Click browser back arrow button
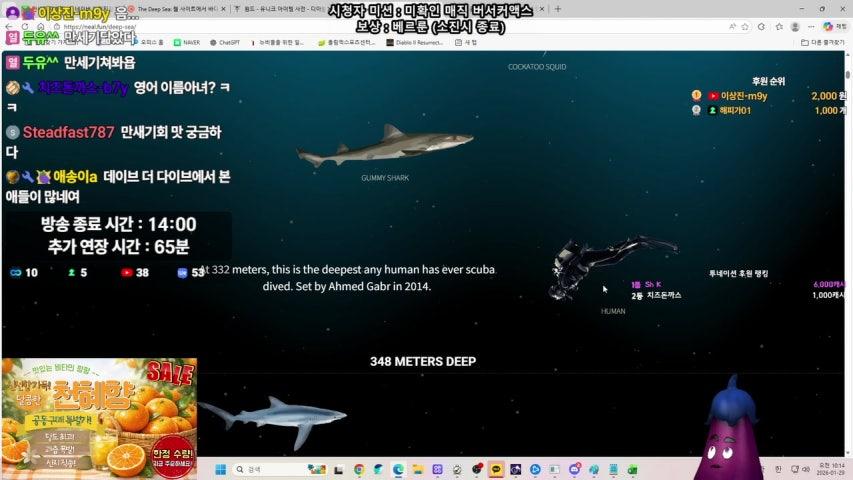The height and width of the screenshot is (480, 853). click(x=9, y=26)
